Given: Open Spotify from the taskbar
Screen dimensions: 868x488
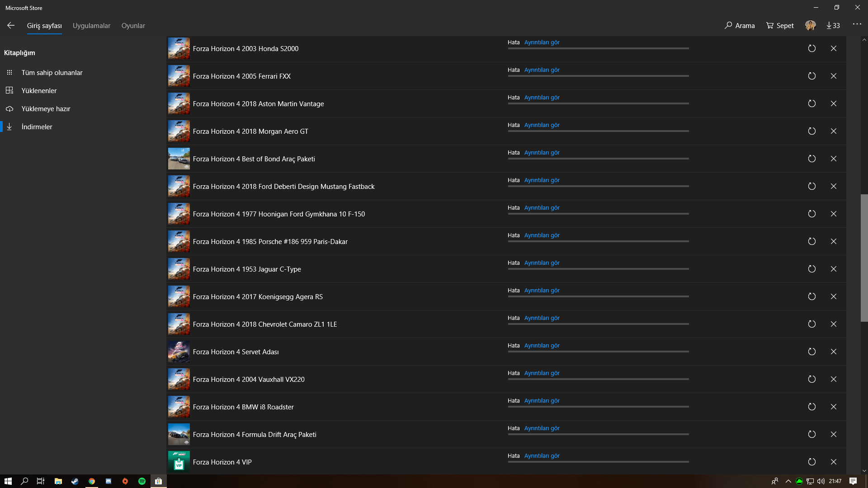Looking at the screenshot, I should (x=142, y=481).
